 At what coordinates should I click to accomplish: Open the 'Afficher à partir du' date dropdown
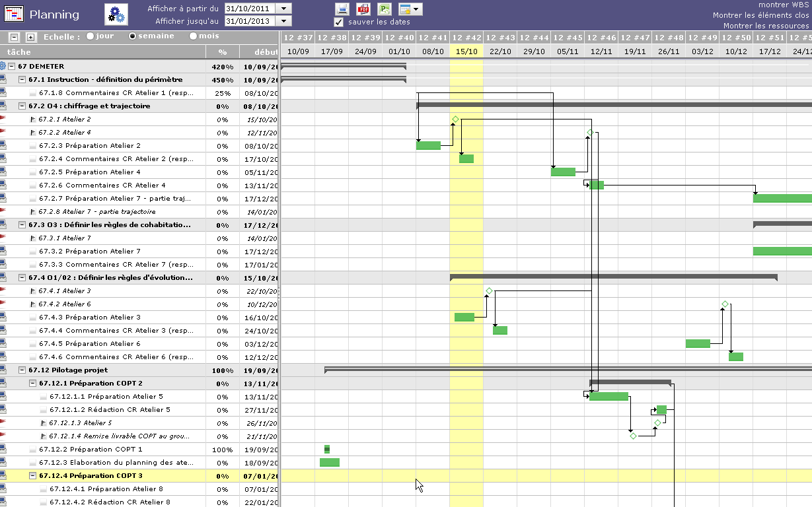tap(283, 9)
